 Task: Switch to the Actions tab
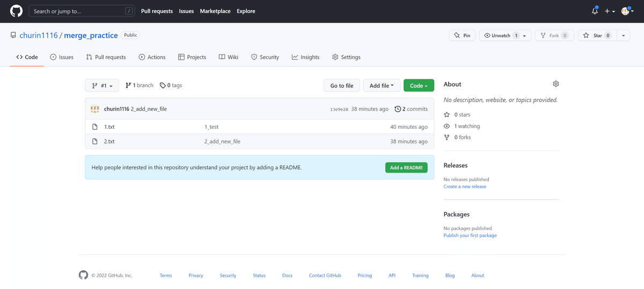click(x=152, y=57)
